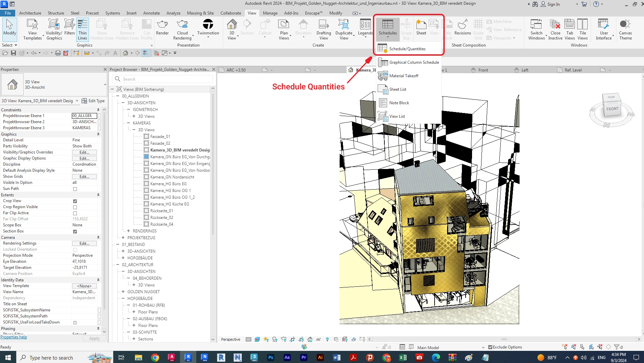Toggle the Exclude Options checkbox
The image size is (644, 363).
point(490,347)
